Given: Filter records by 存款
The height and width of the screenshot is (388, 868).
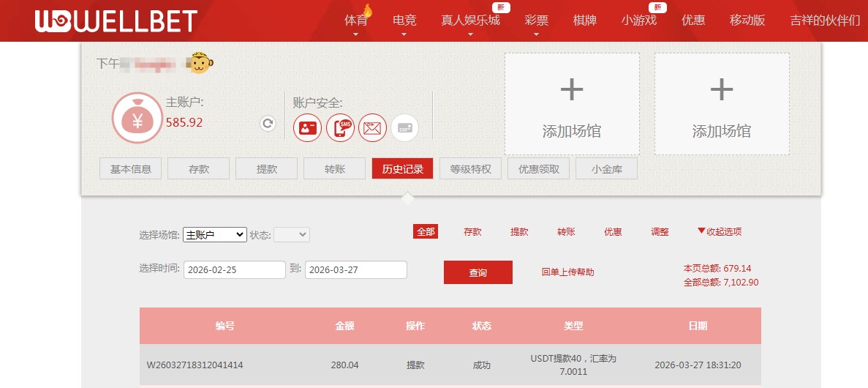Looking at the screenshot, I should point(472,231).
